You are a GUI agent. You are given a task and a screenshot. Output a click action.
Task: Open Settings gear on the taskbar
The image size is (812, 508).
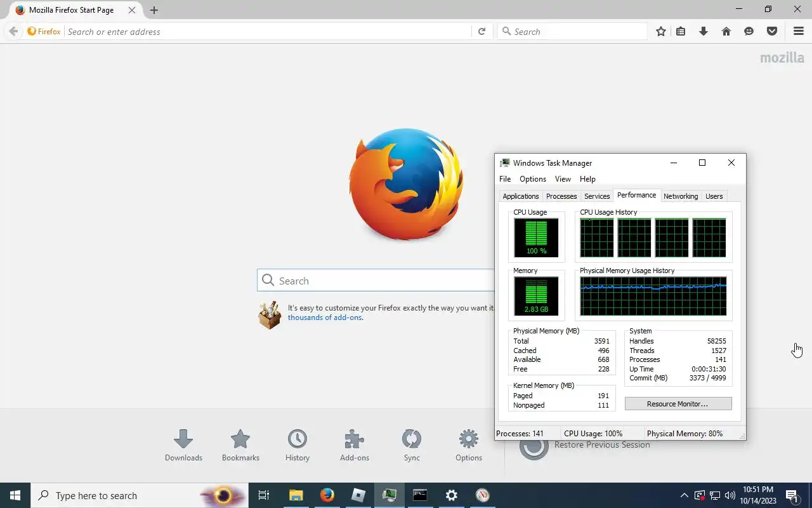(x=451, y=495)
